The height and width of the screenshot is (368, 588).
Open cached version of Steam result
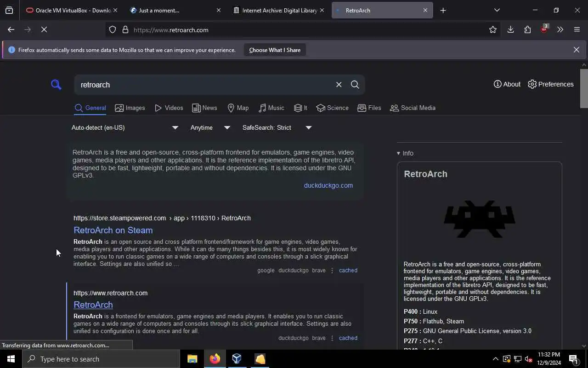coord(348,270)
